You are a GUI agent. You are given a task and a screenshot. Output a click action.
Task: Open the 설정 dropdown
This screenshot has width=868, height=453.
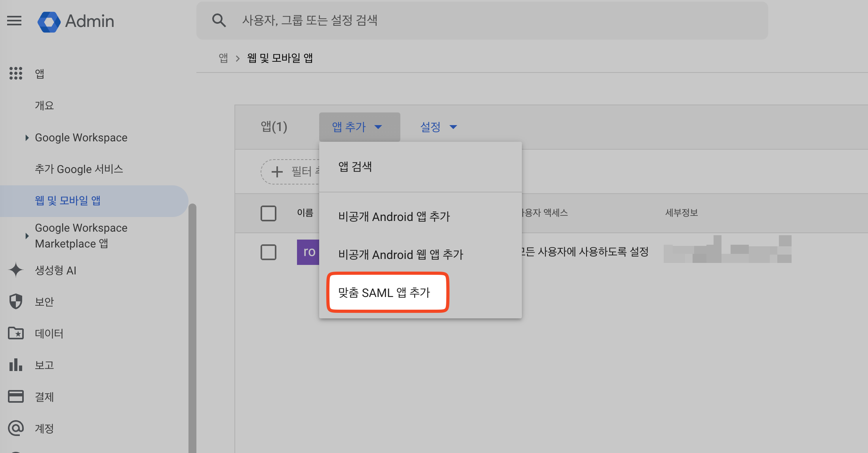[438, 127]
